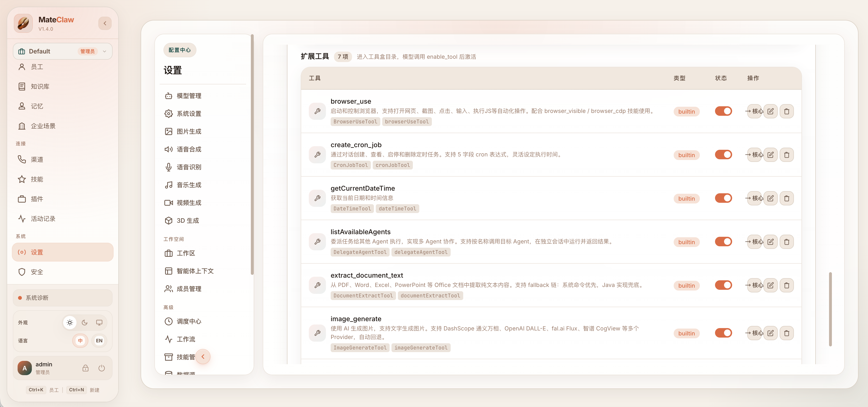868x407 pixels.
Task: Move create_cron_job to 核心
Action: pos(754,155)
